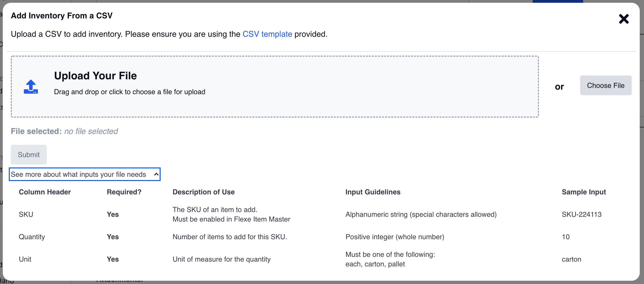Click the Upload Your File drop zone heading
This screenshot has width=644, height=284.
point(96,76)
